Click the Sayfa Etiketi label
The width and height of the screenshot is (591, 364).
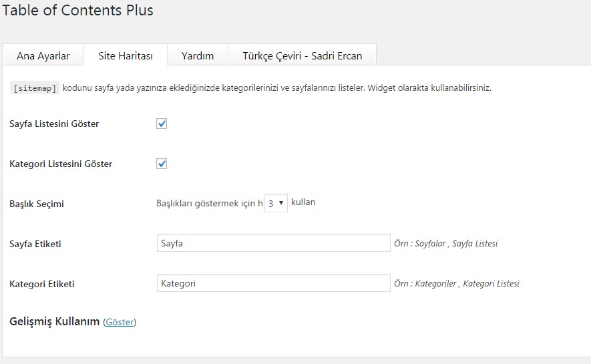click(x=35, y=244)
